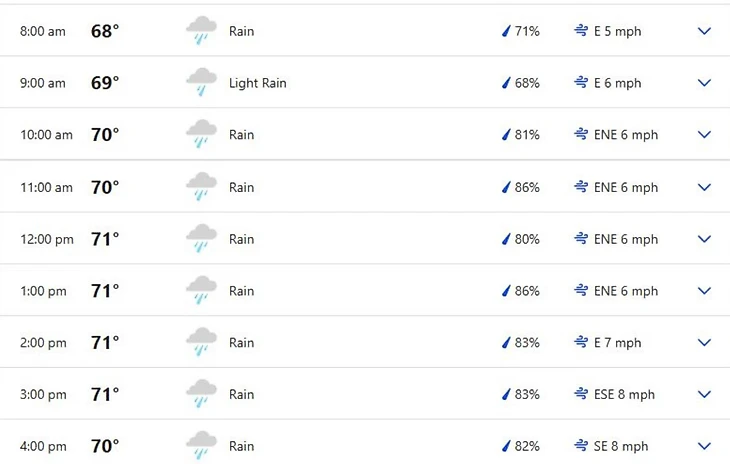Click the rain cloud icon for 8:00 am
Viewport: 730px width, 464px height.
(x=202, y=31)
